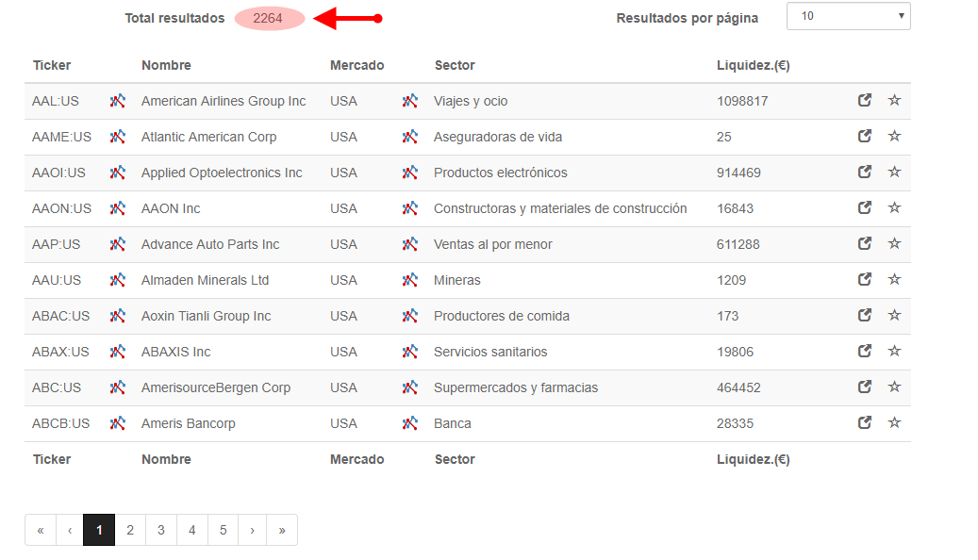
Task: Jump to last page with » button
Action: click(x=282, y=530)
